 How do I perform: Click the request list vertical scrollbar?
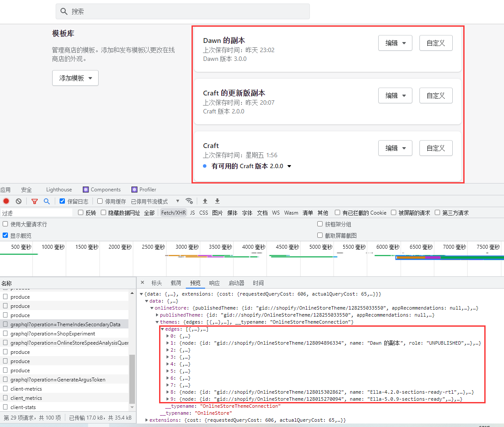pyautogui.click(x=132, y=379)
